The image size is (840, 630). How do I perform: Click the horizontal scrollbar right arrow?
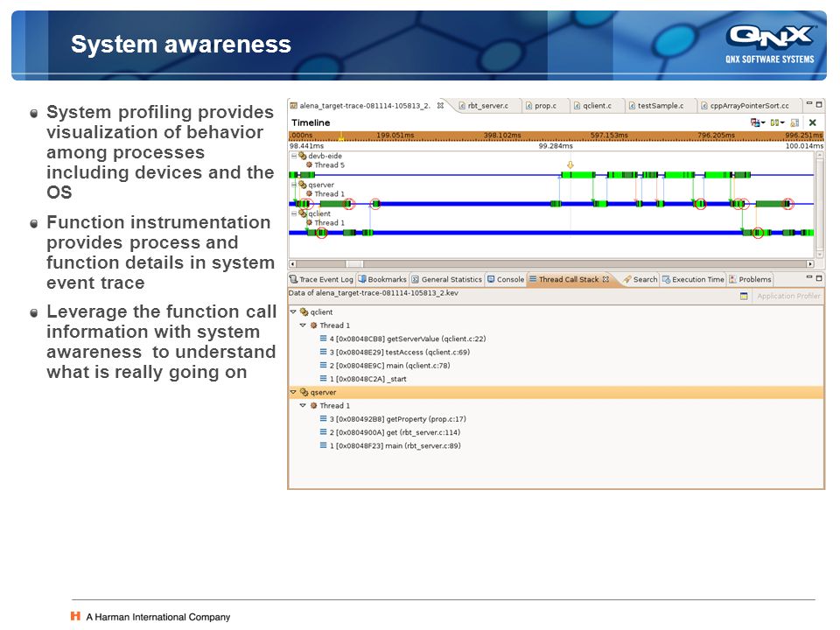[x=810, y=263]
